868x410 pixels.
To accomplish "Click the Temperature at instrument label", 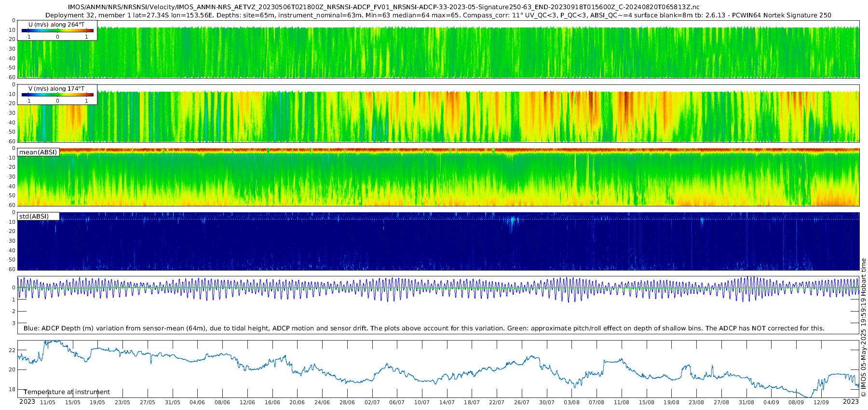I will 67,392.
